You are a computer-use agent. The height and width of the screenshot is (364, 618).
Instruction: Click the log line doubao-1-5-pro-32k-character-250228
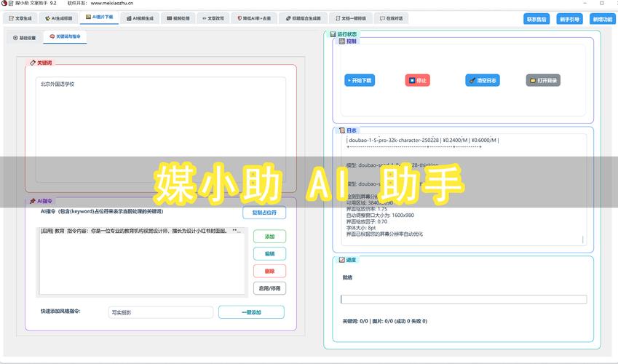coord(422,140)
